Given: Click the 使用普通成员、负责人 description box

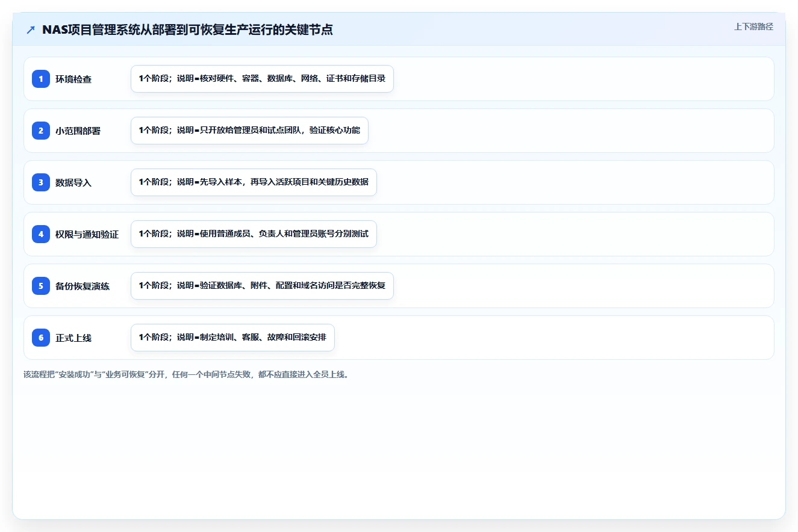Looking at the screenshot, I should pos(254,234).
